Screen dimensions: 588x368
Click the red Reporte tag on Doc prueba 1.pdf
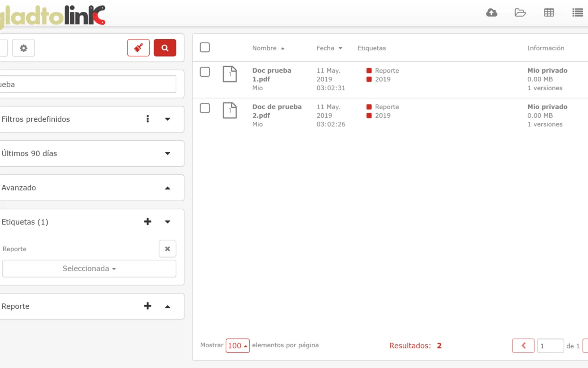click(x=383, y=71)
